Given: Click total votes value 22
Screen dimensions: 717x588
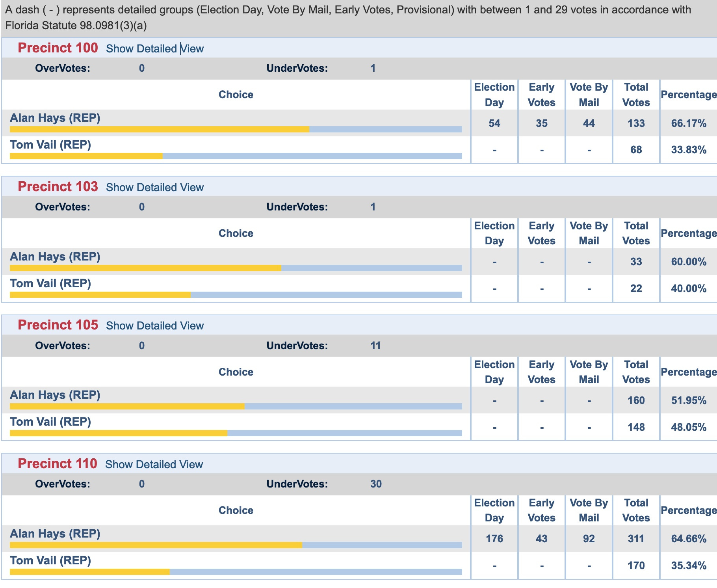Looking at the screenshot, I should pyautogui.click(x=636, y=288).
